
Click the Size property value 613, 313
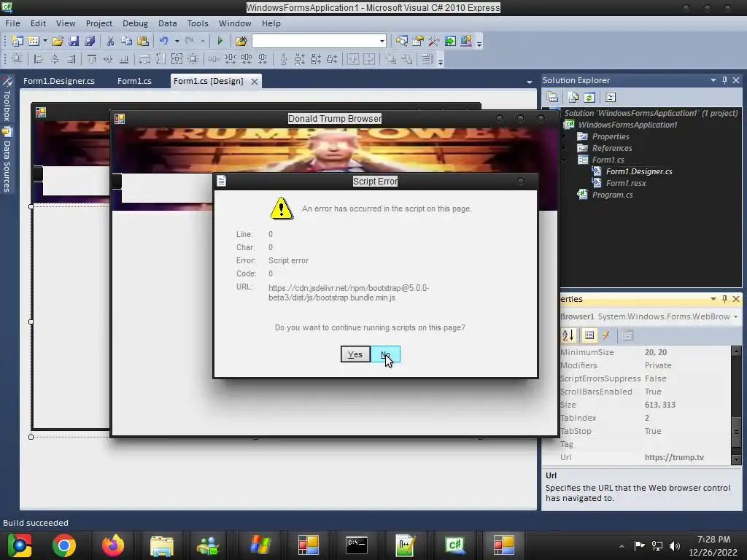pyautogui.click(x=659, y=405)
